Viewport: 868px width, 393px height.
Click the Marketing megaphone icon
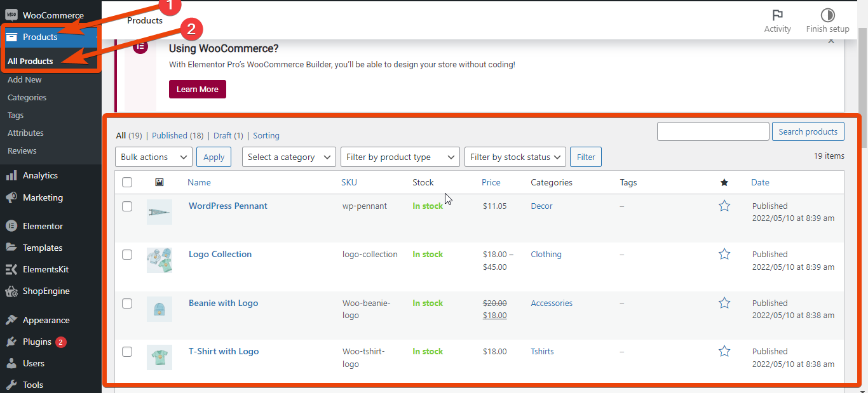pyautogui.click(x=11, y=197)
